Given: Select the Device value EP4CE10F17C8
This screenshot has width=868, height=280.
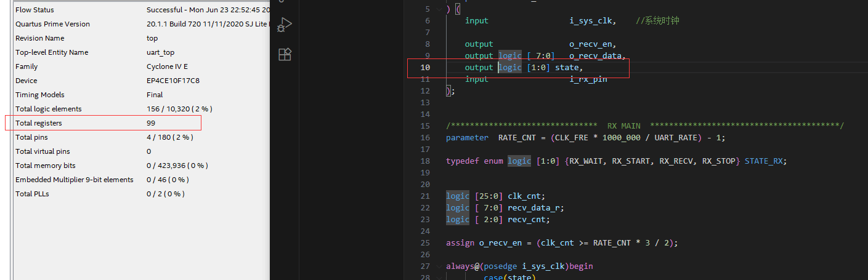Looking at the screenshot, I should point(173,81).
